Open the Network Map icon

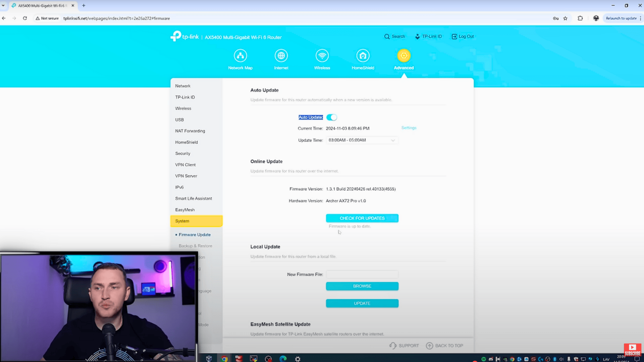tap(240, 56)
